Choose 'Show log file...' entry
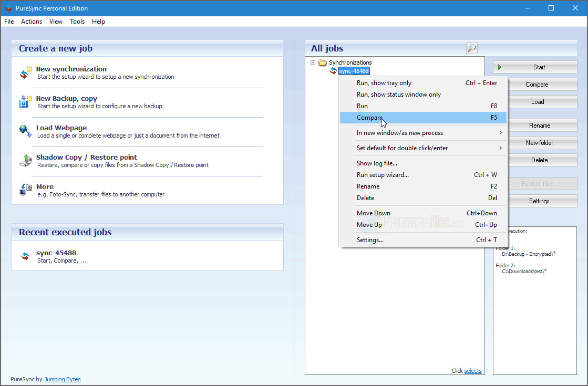This screenshot has height=386, width=588. click(x=423, y=163)
